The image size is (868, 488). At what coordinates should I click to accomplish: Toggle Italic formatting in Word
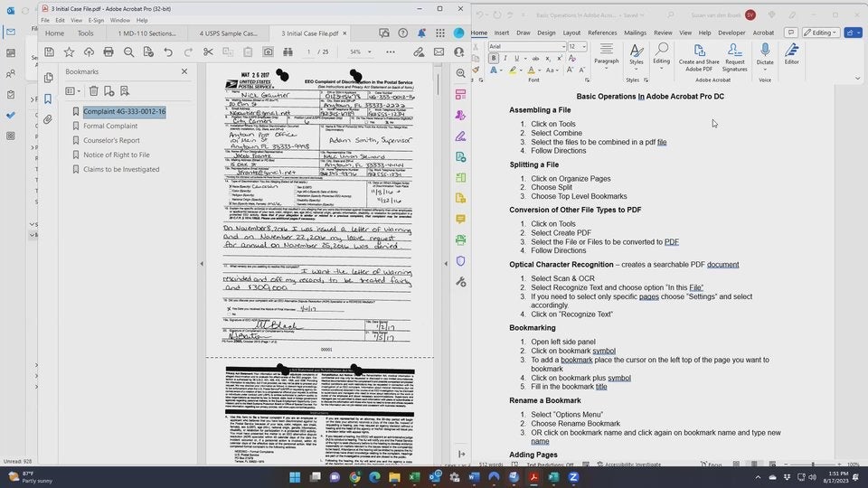point(505,58)
